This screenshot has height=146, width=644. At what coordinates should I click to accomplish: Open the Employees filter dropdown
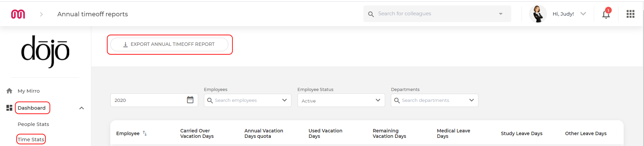coord(284,100)
